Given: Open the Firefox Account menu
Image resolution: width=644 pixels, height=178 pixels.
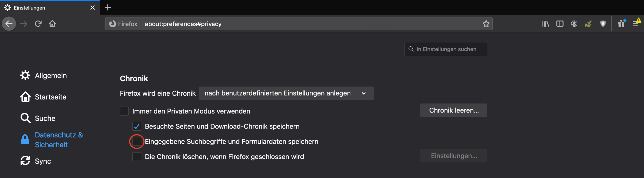Looking at the screenshot, I should [574, 24].
